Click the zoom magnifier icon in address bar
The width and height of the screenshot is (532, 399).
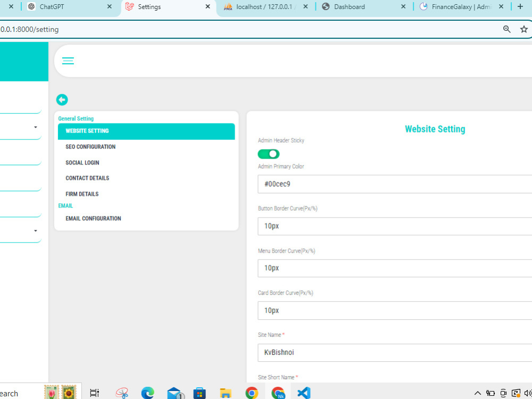pyautogui.click(x=506, y=29)
